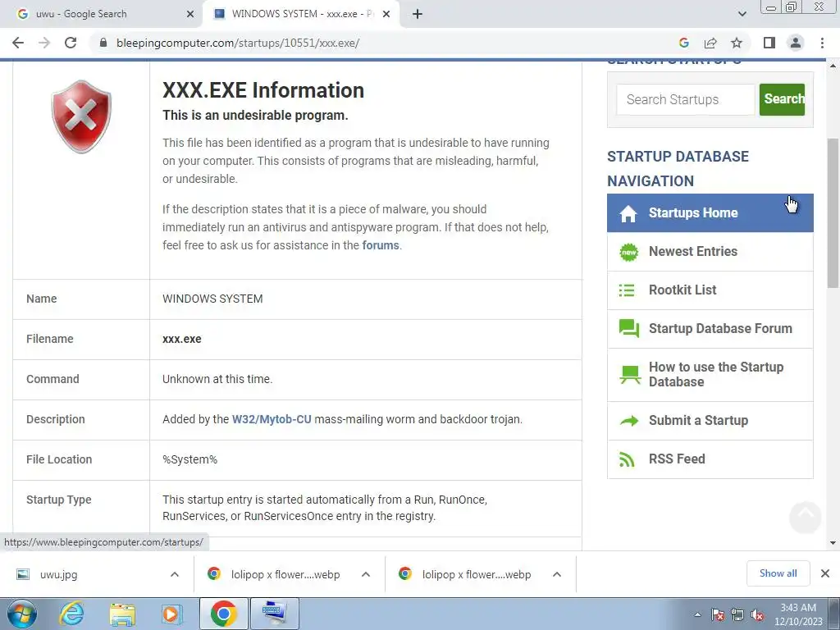Click the red shield warning image
The image size is (840, 630).
[81, 116]
